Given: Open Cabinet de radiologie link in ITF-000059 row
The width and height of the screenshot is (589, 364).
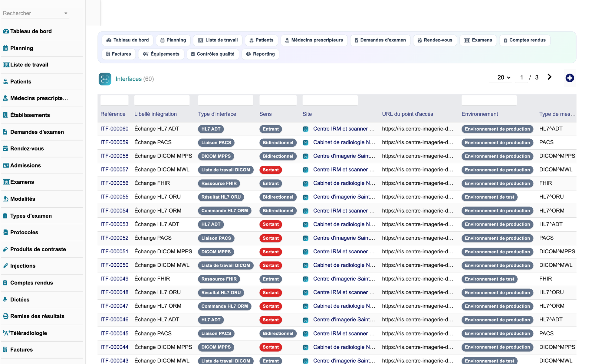Looking at the screenshot, I should coord(344,142).
